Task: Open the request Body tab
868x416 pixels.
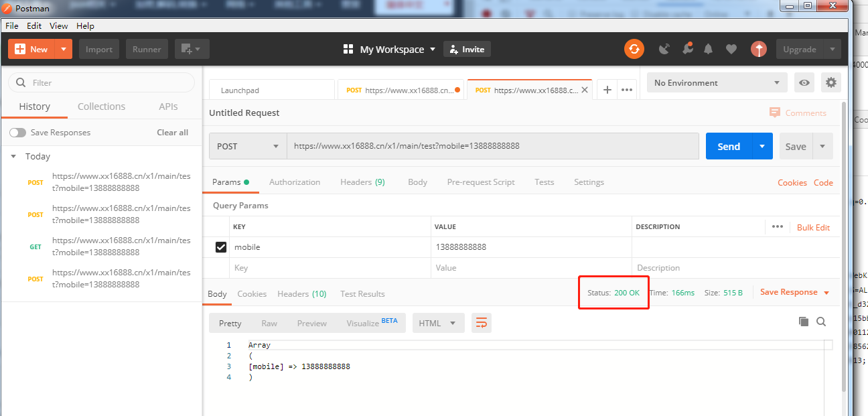Action: click(417, 182)
